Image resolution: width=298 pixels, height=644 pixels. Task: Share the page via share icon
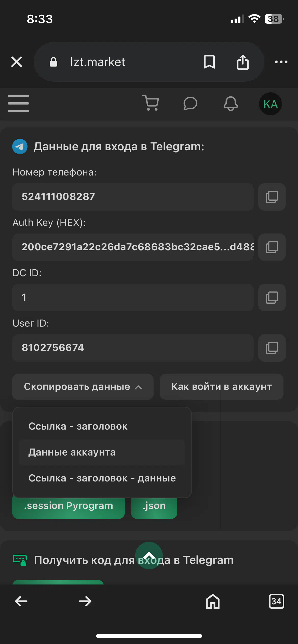click(243, 62)
